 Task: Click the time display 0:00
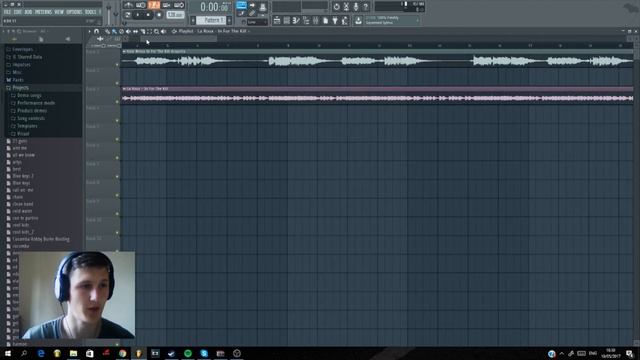click(213, 7)
